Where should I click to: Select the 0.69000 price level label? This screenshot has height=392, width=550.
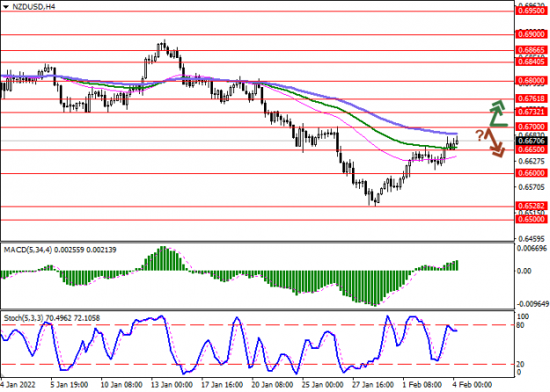click(532, 34)
